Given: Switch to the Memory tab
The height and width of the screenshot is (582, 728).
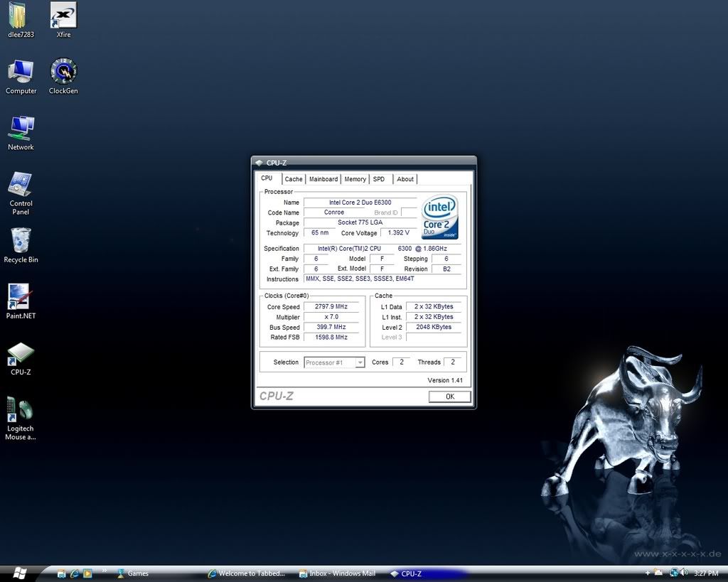Looking at the screenshot, I should point(355,179).
